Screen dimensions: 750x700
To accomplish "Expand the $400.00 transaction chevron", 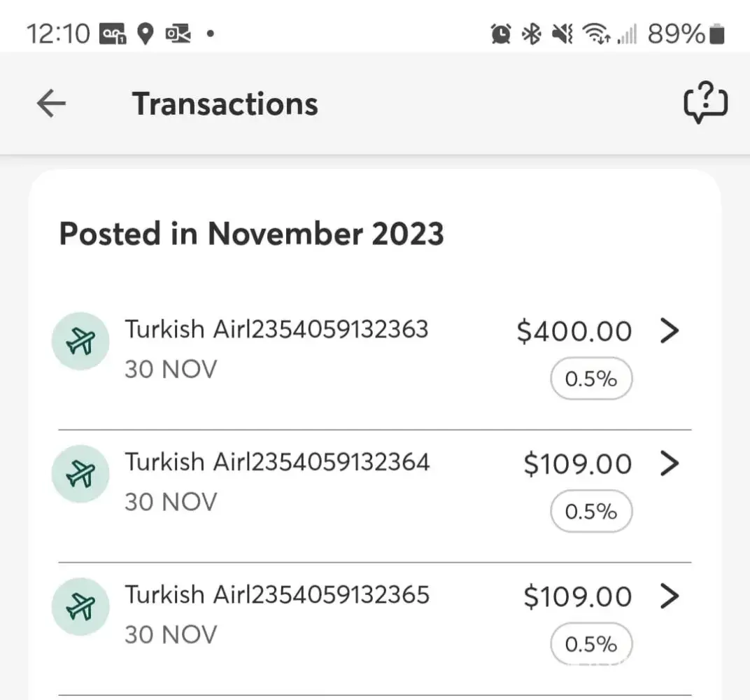I will (x=670, y=330).
